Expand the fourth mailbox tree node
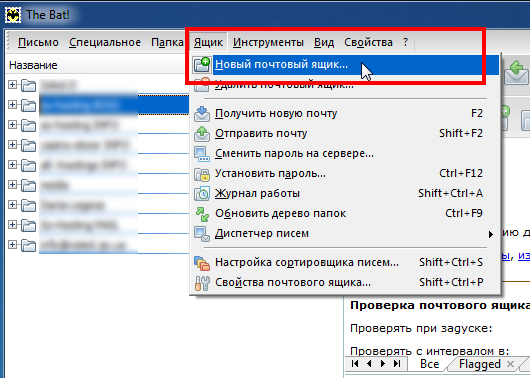Screen dimensions: 530x378 click(12, 144)
